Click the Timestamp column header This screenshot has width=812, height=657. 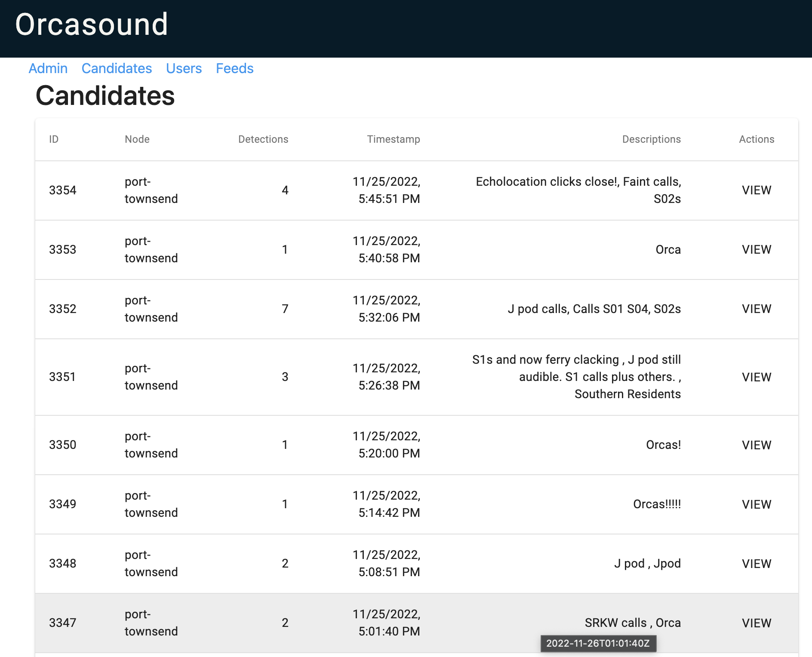click(x=394, y=139)
